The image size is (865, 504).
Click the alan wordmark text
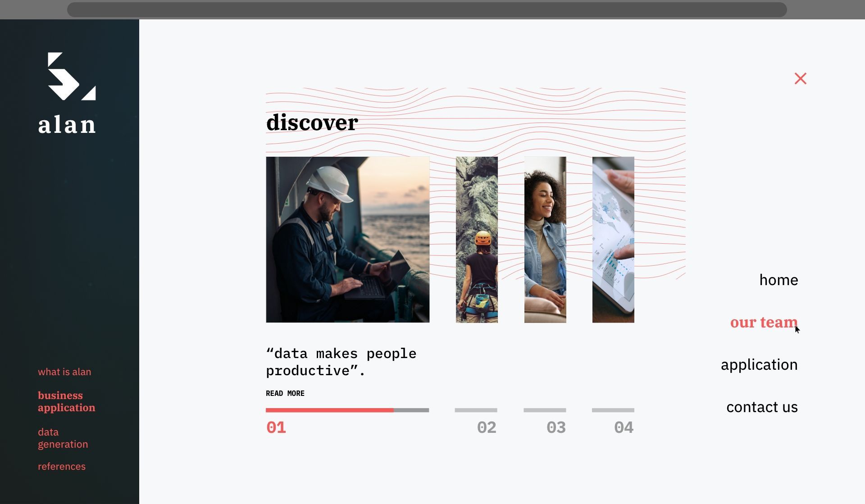(x=67, y=124)
